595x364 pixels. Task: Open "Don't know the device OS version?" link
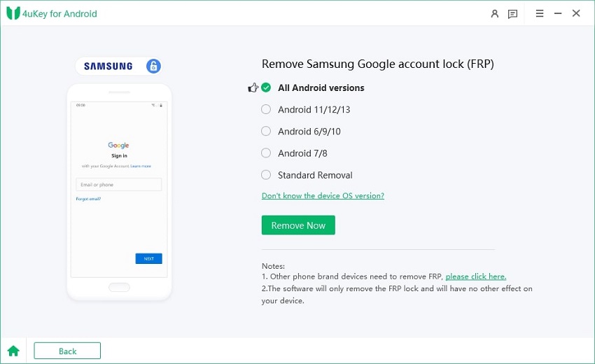click(x=323, y=196)
